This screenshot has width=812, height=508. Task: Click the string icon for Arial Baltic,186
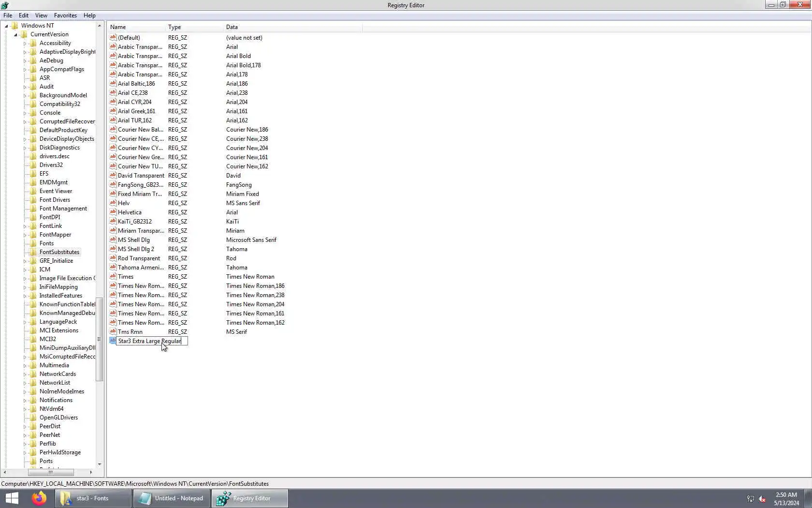pos(113,83)
